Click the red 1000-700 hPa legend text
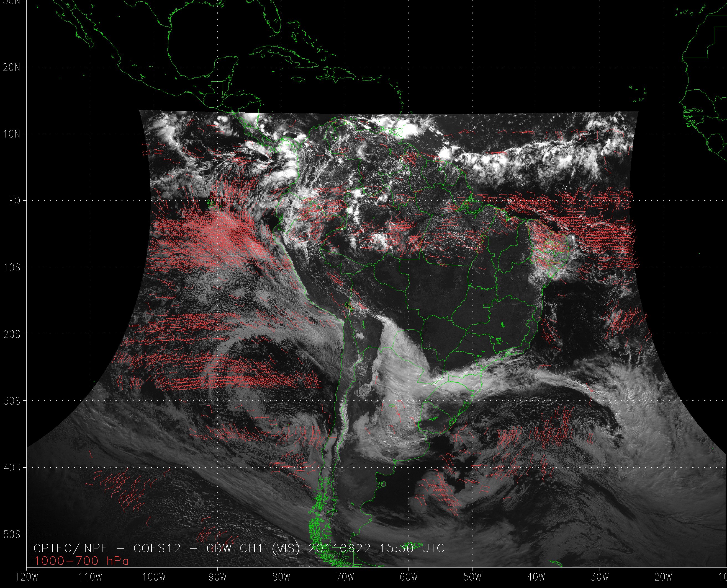Viewport: 727px width, 588px height. 81,561
